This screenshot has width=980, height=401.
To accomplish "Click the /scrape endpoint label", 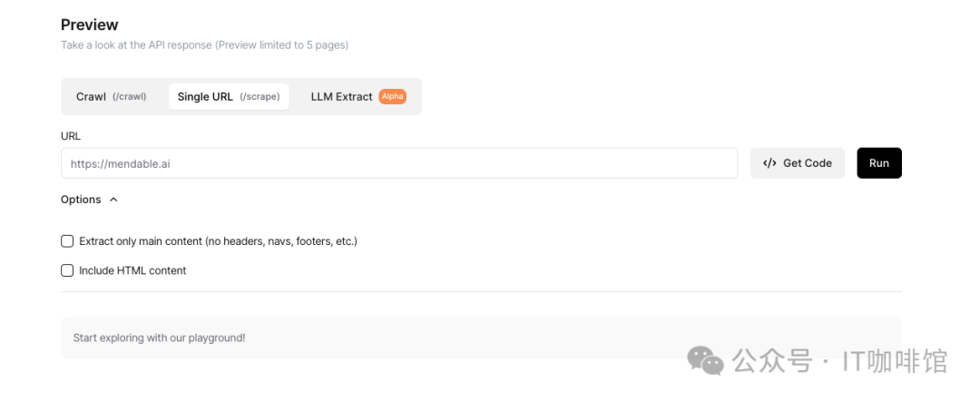I will [x=260, y=97].
